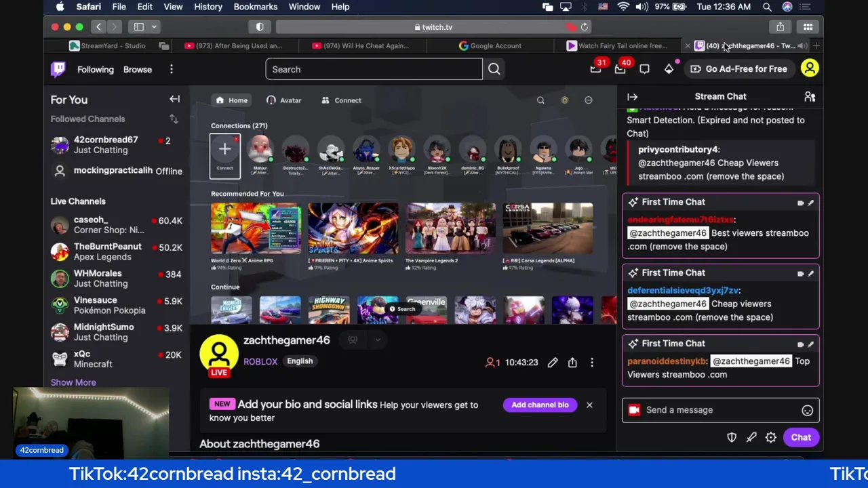Open the Apple menu

click(60, 7)
